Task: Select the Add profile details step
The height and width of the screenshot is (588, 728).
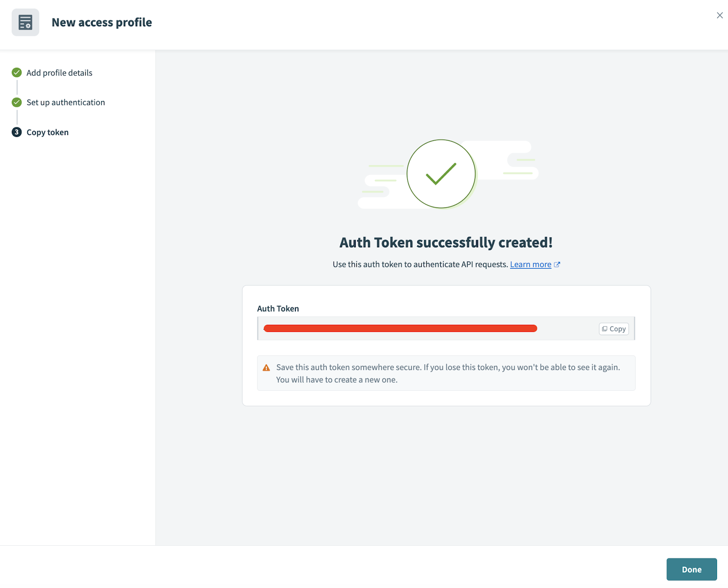Action: (x=59, y=72)
